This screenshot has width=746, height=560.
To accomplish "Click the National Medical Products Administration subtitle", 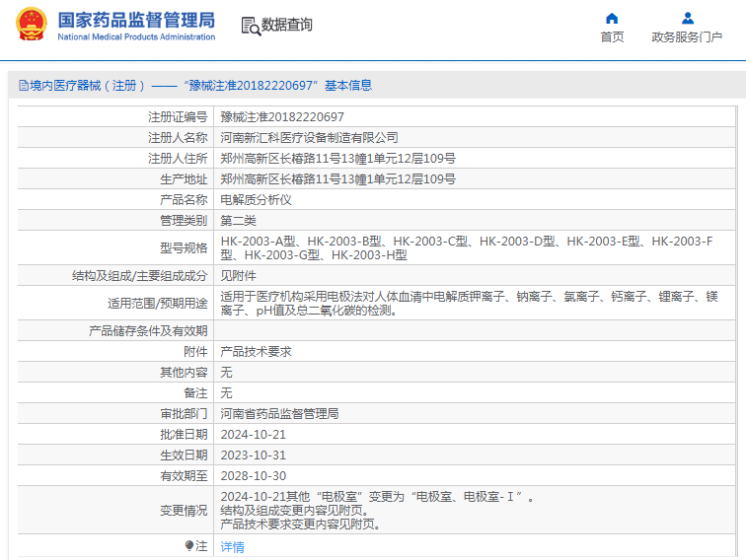I will [x=136, y=36].
